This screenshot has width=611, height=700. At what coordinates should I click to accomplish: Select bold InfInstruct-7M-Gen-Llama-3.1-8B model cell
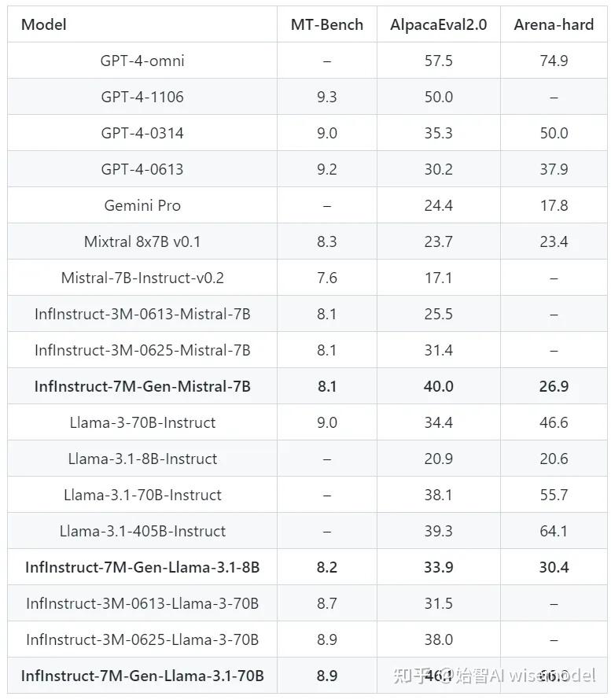tap(142, 567)
